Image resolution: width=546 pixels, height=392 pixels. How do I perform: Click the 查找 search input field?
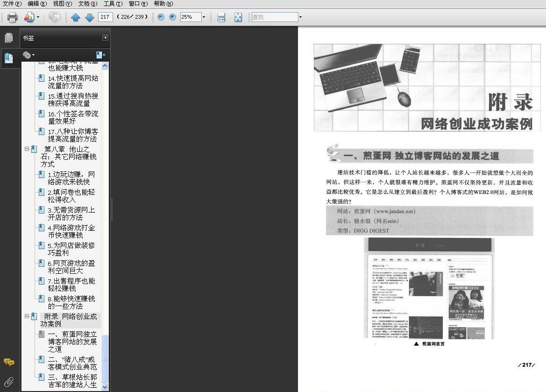click(275, 17)
